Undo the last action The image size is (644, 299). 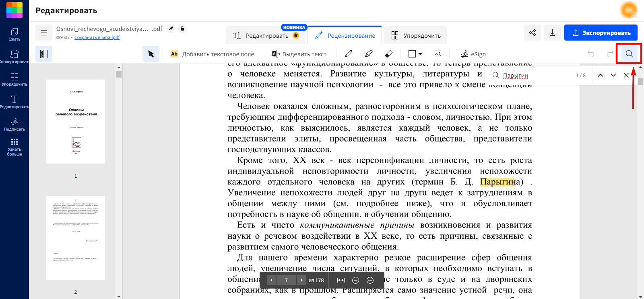tap(591, 54)
